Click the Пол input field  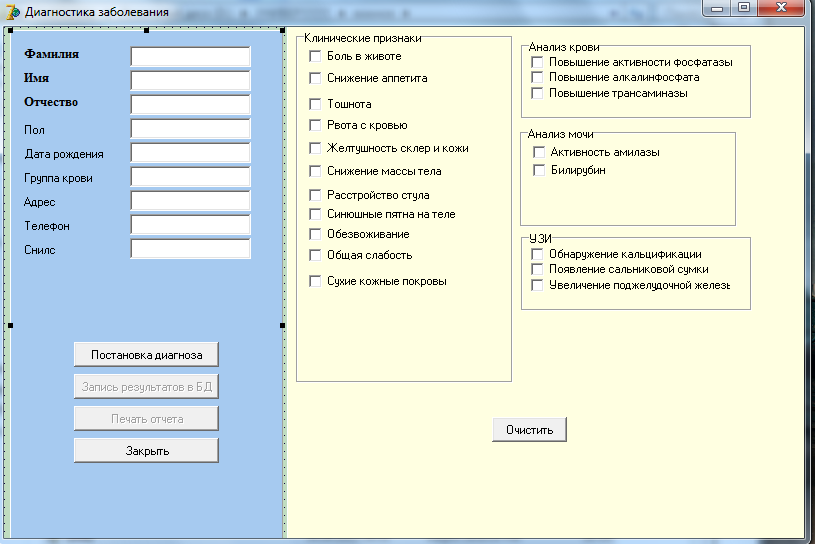[x=190, y=128]
